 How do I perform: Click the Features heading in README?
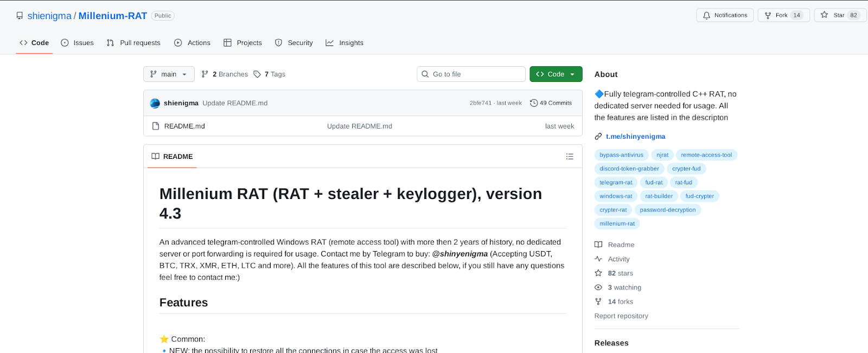[183, 303]
